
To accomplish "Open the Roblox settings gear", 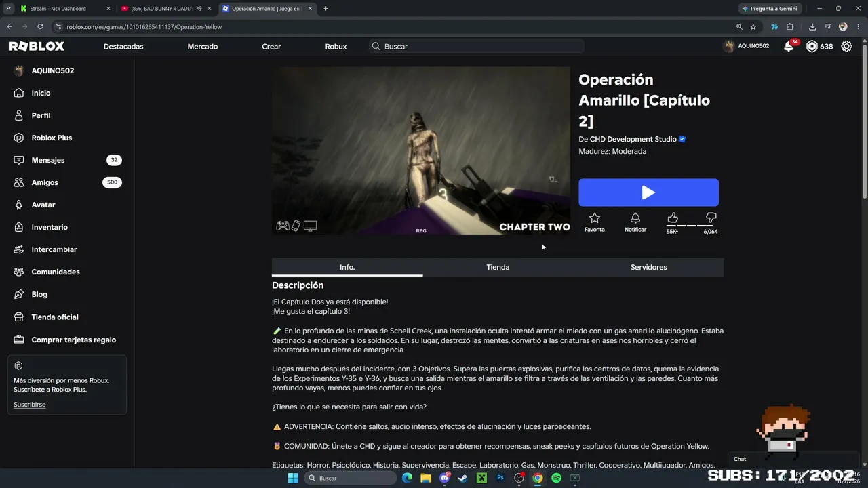I will (x=846, y=46).
